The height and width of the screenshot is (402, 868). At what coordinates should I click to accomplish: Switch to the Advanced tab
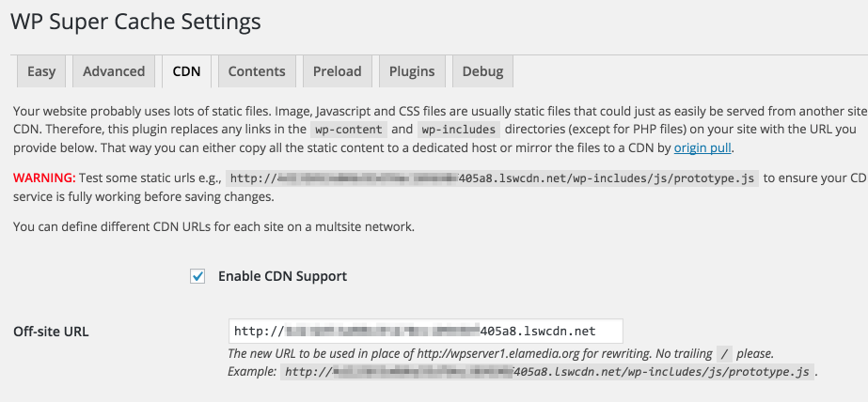coord(114,71)
